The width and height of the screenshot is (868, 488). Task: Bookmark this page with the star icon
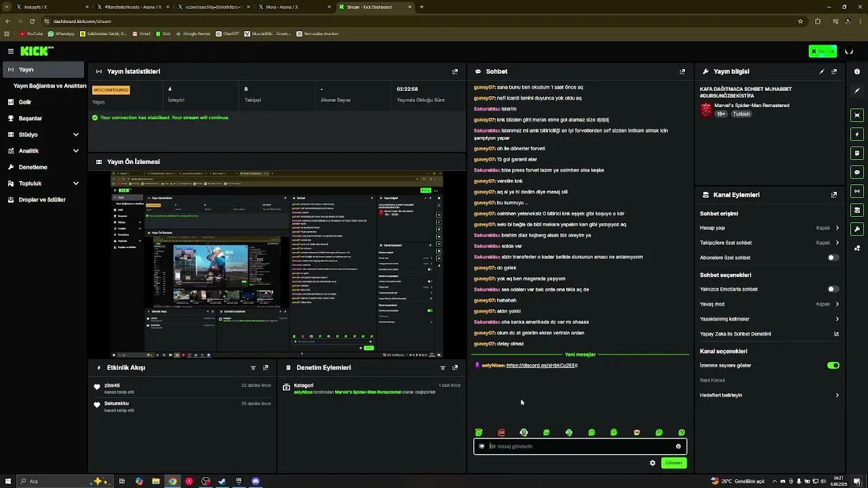tap(800, 21)
